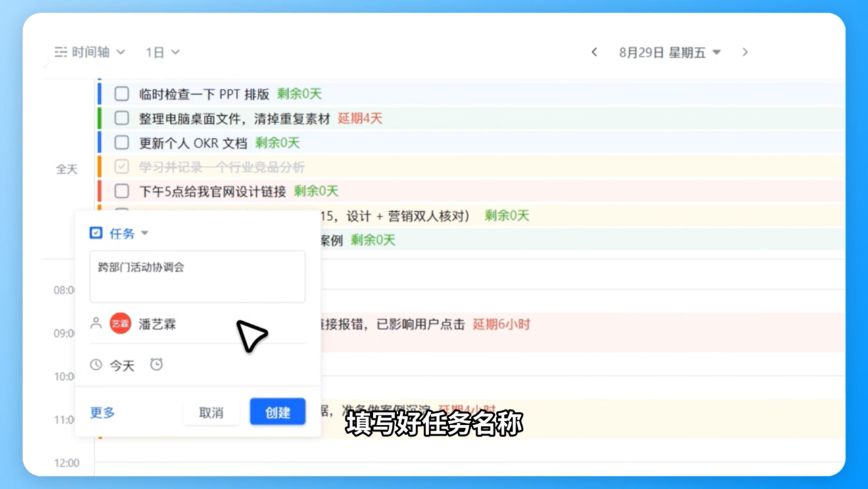Open 更多 options link
Screen dimensions: 868x489
103,413
